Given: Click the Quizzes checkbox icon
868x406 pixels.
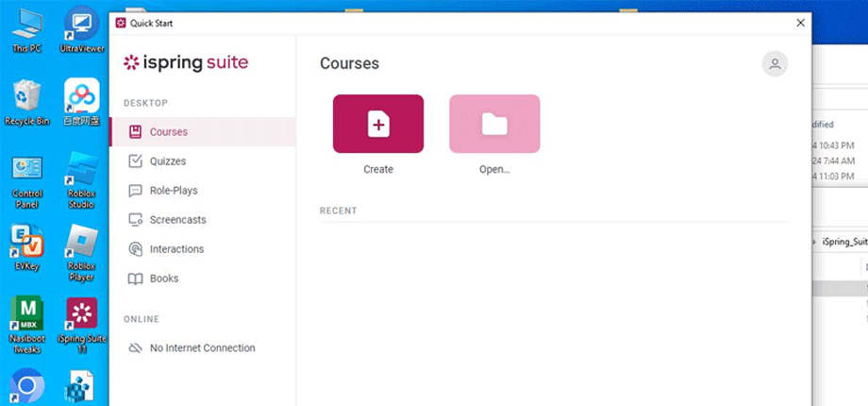Looking at the screenshot, I should [x=135, y=161].
